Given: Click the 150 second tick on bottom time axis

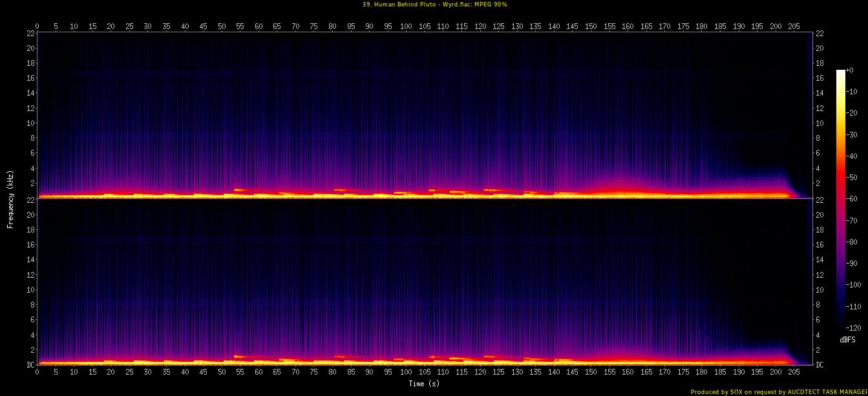Looking at the screenshot, I should pyautogui.click(x=591, y=372).
